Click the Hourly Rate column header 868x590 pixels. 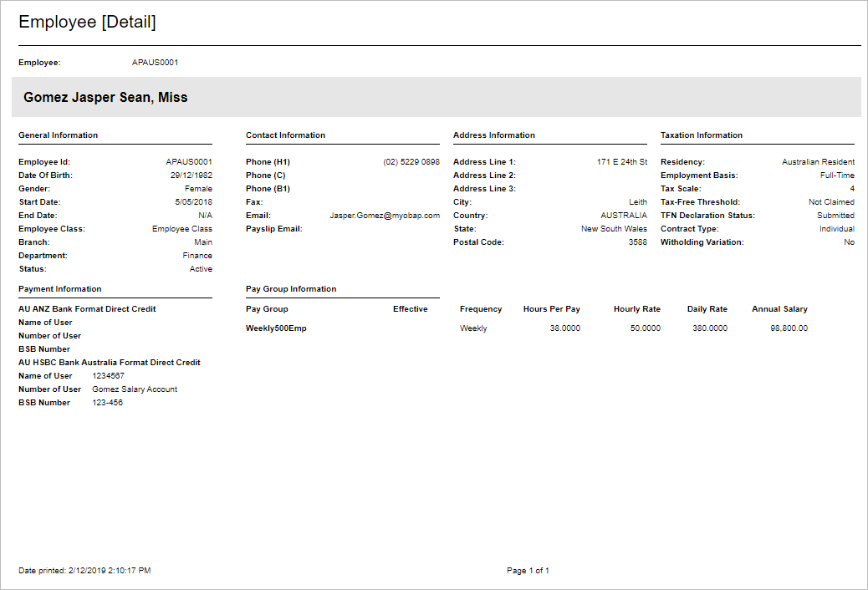tap(637, 309)
